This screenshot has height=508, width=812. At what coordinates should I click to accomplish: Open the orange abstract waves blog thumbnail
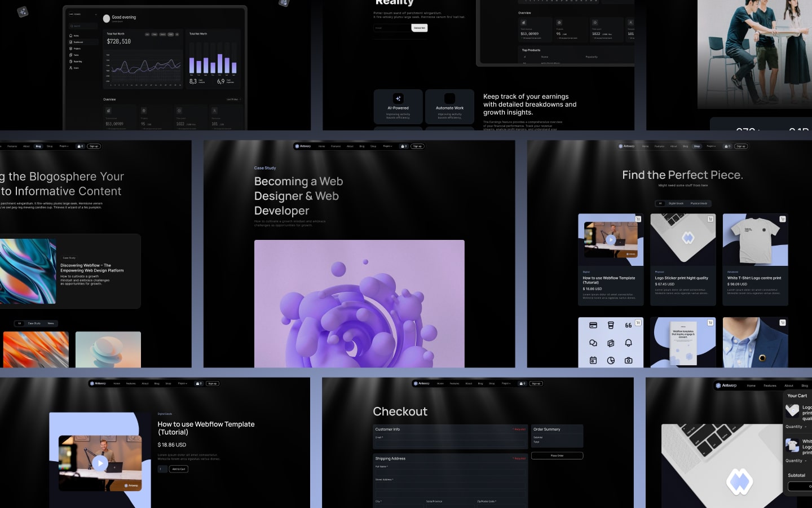pyautogui.click(x=36, y=349)
